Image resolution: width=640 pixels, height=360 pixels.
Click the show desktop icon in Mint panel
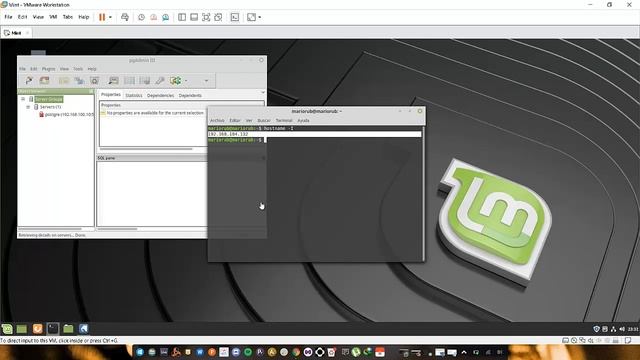point(22,329)
